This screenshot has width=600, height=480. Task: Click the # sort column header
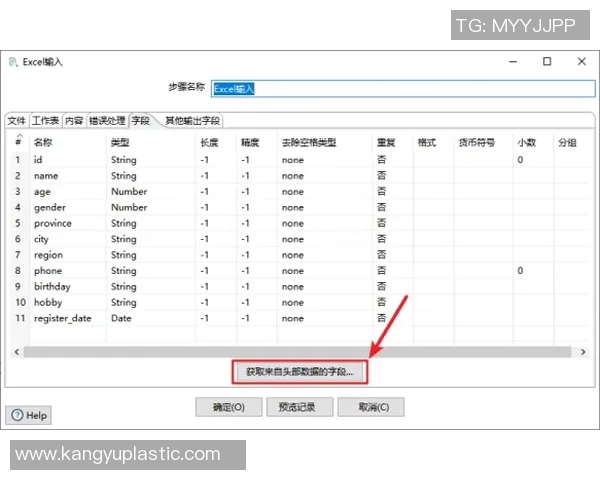(18, 141)
